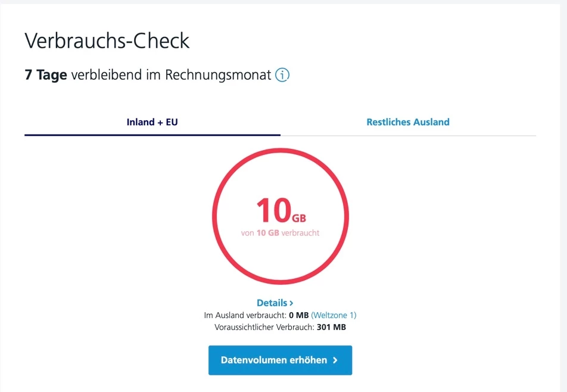This screenshot has height=392, width=567.
Task: Click 'verbleibend im Rechnungsmonat' text
Action: pyautogui.click(x=171, y=76)
